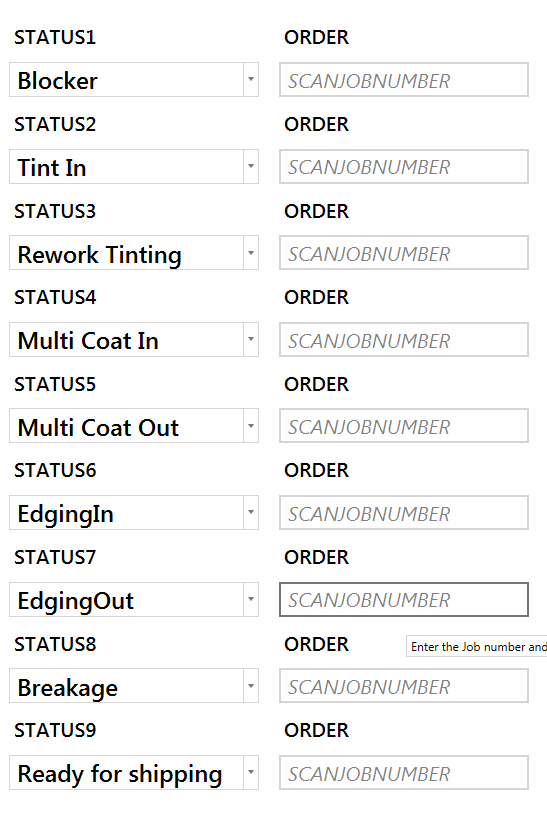Image resolution: width=547 pixels, height=827 pixels.
Task: Click the order field beside EdgingIn
Action: click(404, 513)
